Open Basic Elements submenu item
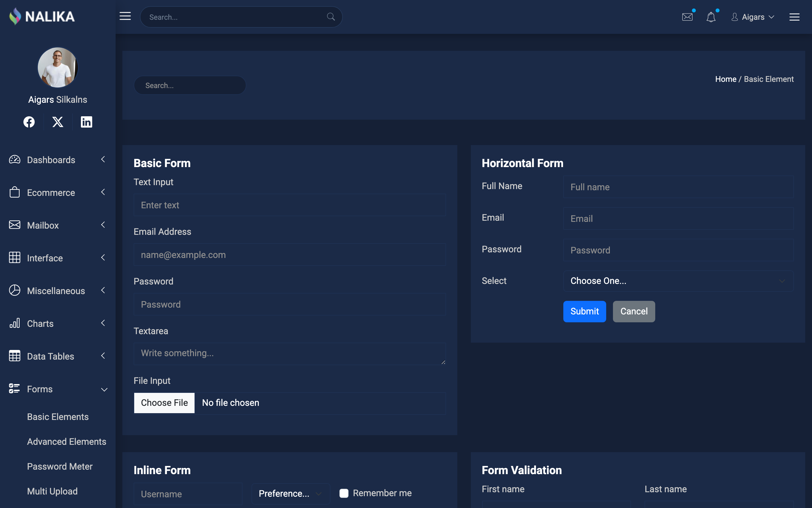This screenshot has height=508, width=812. tap(58, 417)
